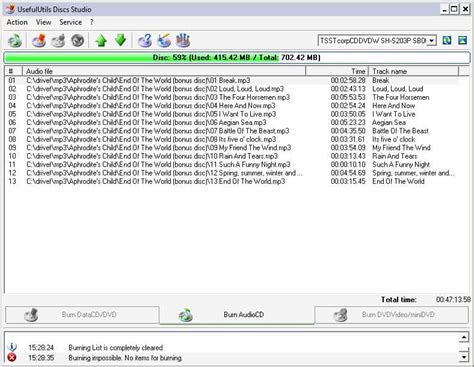Sort by the Audio file column header
The width and height of the screenshot is (474, 367).
tap(164, 71)
